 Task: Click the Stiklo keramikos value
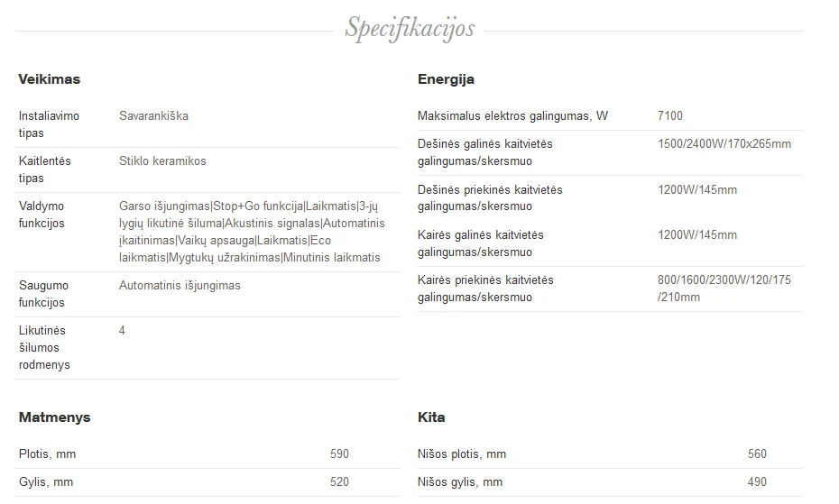162,160
